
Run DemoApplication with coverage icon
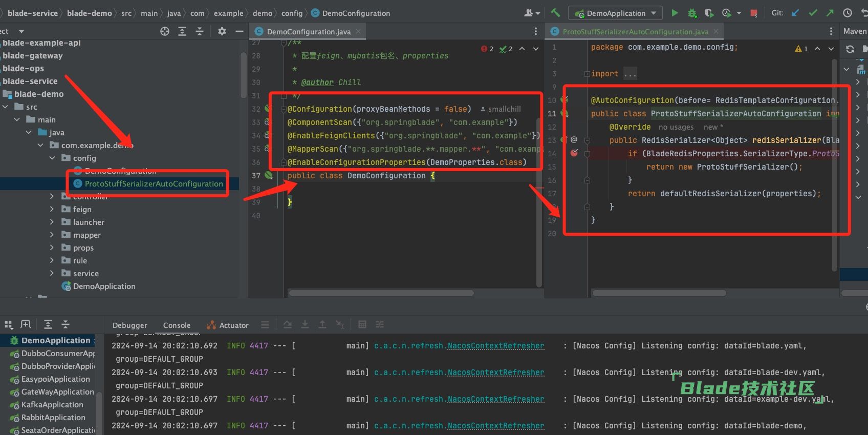pos(709,13)
